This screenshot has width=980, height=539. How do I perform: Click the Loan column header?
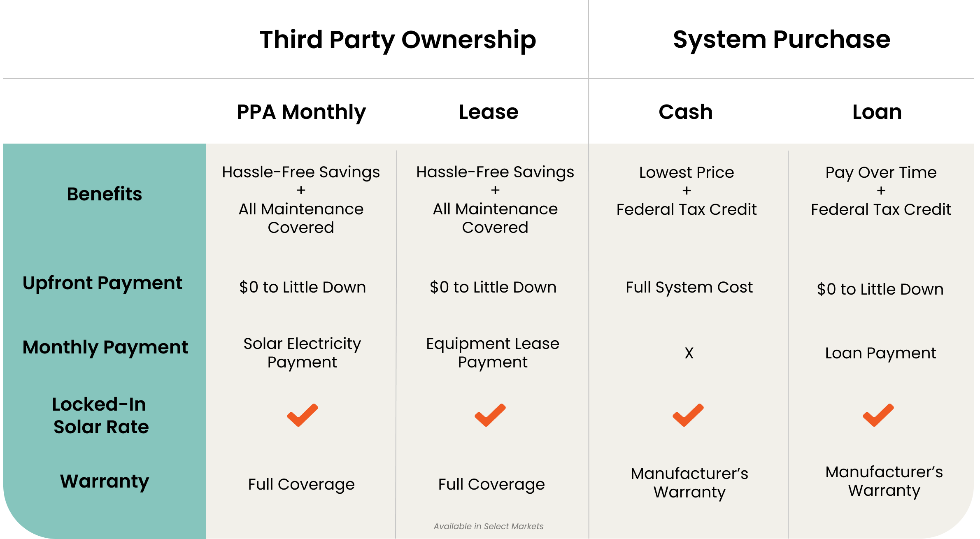tap(877, 112)
